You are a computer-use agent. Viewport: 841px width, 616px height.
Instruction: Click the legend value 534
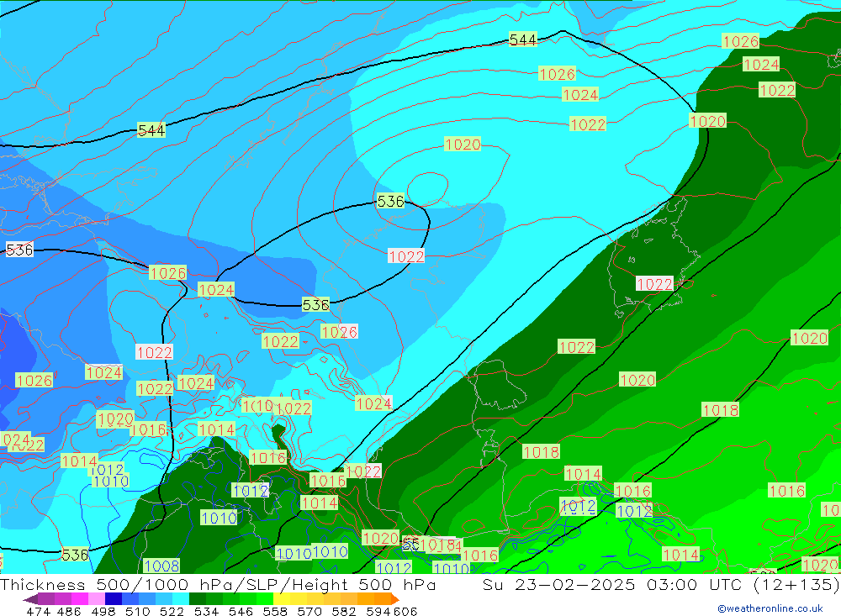click(x=207, y=612)
